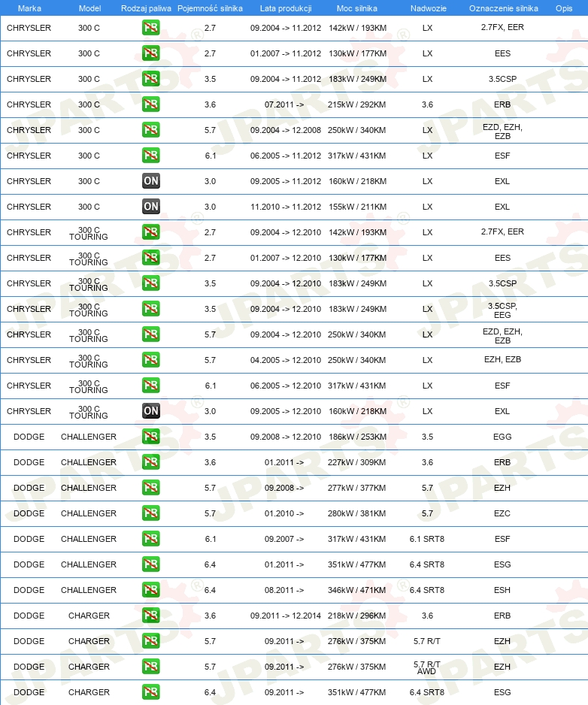
Task: Click the 09.2011 -> 12.2014 date cell
Action: click(286, 616)
